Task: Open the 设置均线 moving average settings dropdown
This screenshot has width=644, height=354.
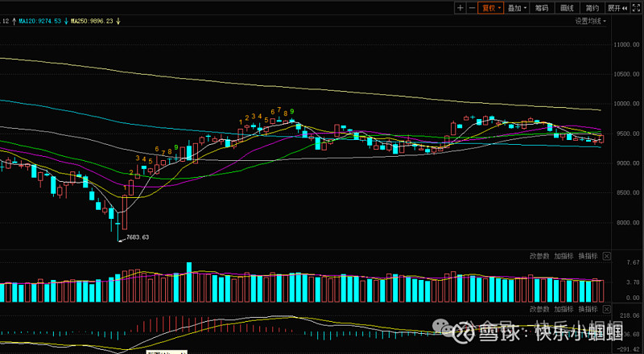Action: (x=591, y=21)
